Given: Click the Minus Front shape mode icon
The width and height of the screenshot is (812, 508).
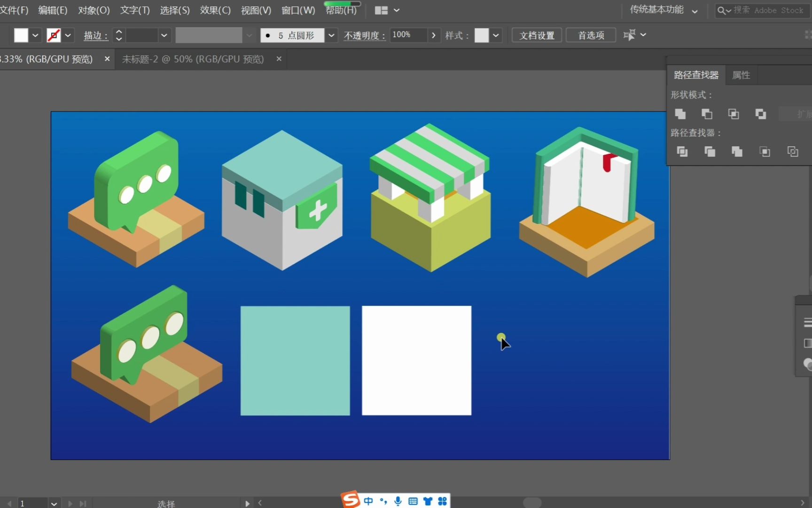Looking at the screenshot, I should (x=707, y=114).
